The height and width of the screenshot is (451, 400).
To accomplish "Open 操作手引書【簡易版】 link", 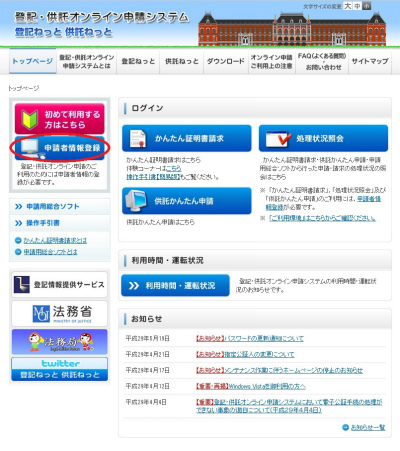I will click(x=153, y=177).
